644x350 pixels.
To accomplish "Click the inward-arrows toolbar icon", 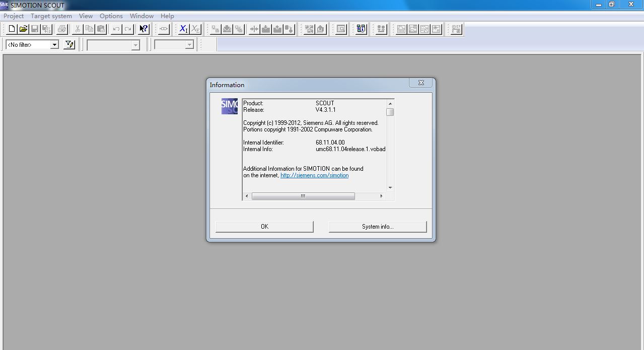I will coord(254,29).
